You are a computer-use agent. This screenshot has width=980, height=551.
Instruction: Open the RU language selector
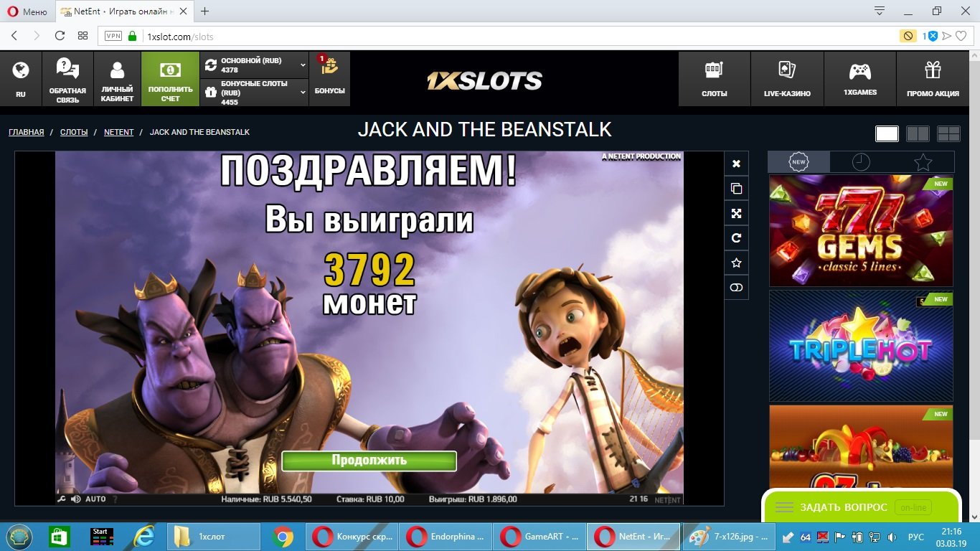click(x=21, y=79)
